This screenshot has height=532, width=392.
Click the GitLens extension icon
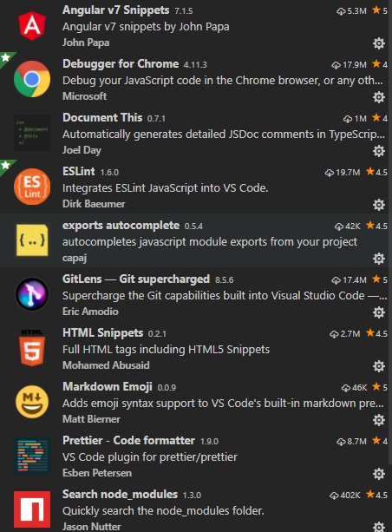pyautogui.click(x=32, y=294)
